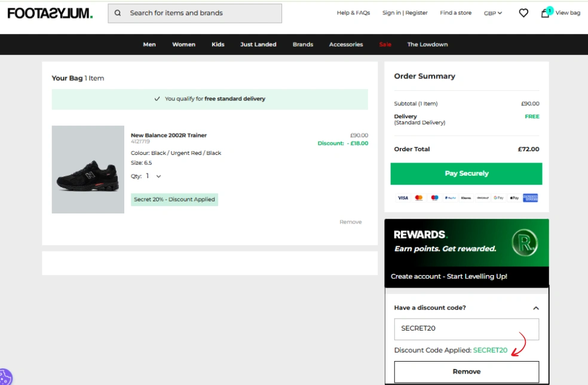
Task: Open cookie settings purple icon
Action: [5, 378]
